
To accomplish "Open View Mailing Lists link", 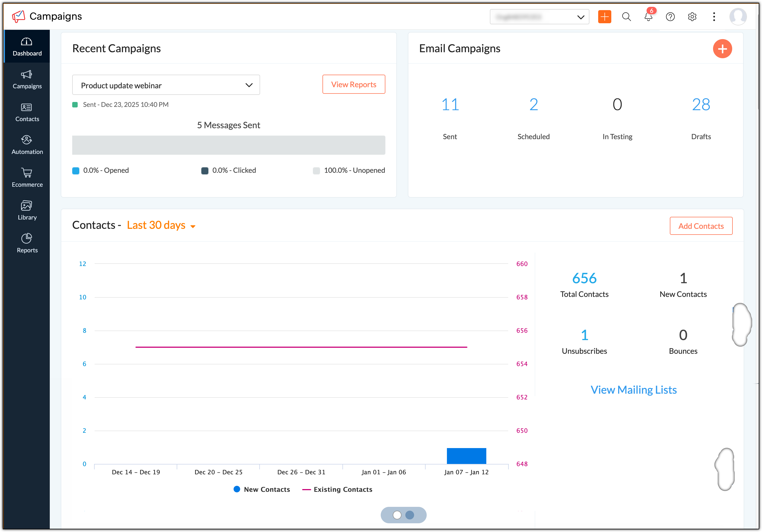I will coord(633,390).
